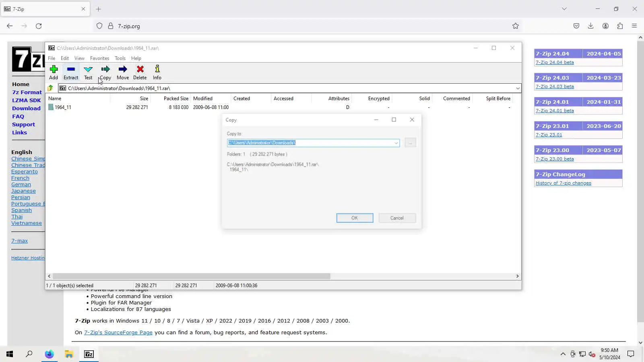Sort file list by Packed Size column
This screenshot has width=644, height=362.
click(x=171, y=99)
